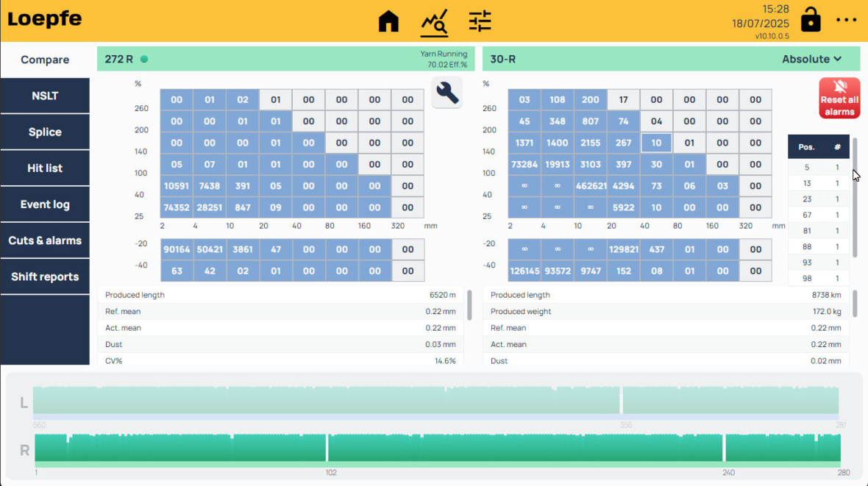Select the highlighted cell with value 10
The width and height of the screenshot is (868, 486).
pos(656,143)
